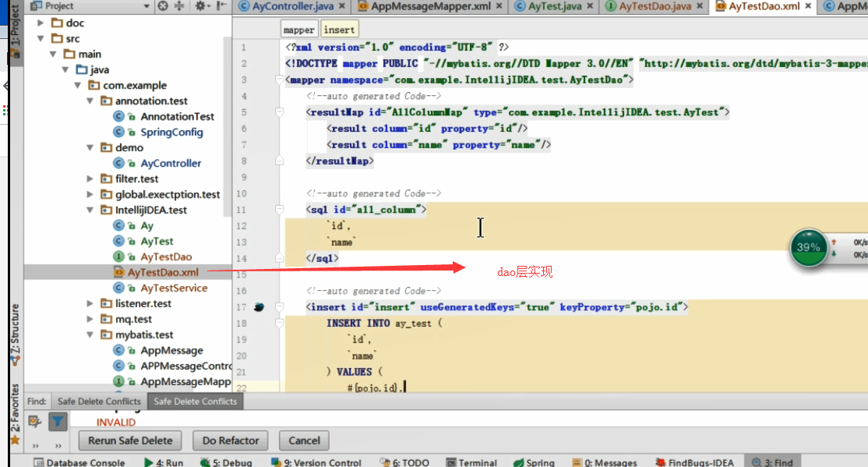Fold the resultMap block on line 5
868x467 pixels.
click(x=280, y=112)
